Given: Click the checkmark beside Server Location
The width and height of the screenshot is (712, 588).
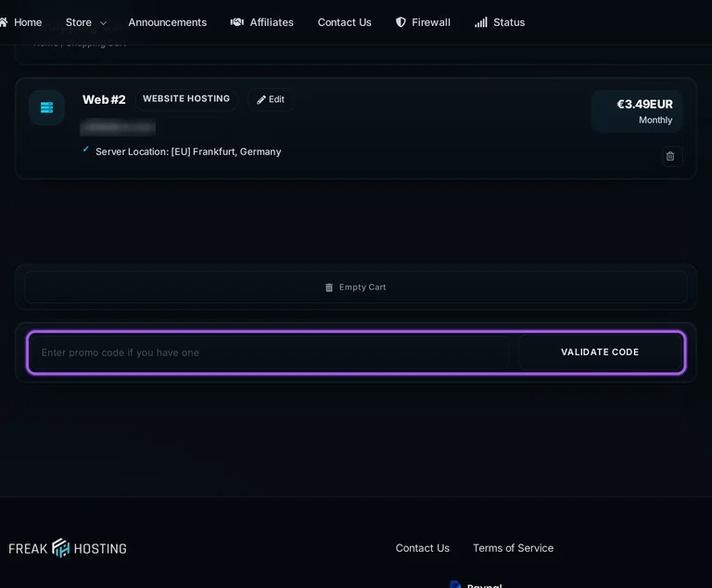Looking at the screenshot, I should pos(85,149).
